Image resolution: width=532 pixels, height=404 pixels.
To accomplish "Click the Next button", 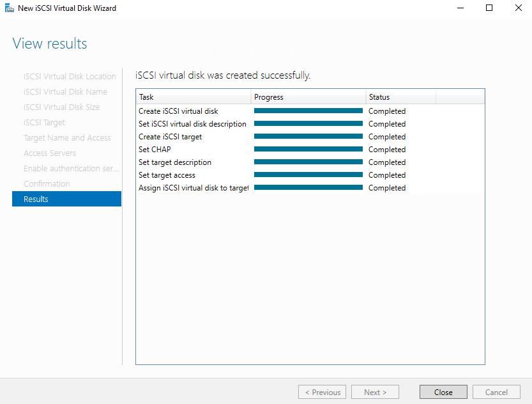I will pos(375,392).
